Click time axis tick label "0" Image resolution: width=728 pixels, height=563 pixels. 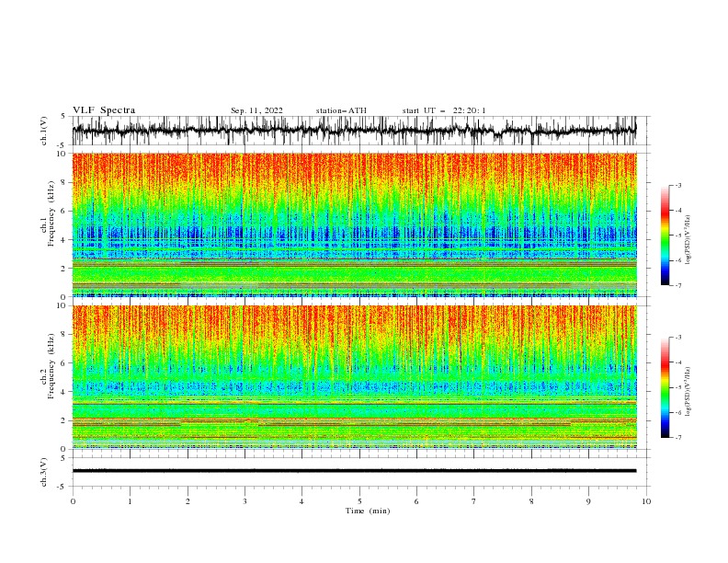[73, 501]
